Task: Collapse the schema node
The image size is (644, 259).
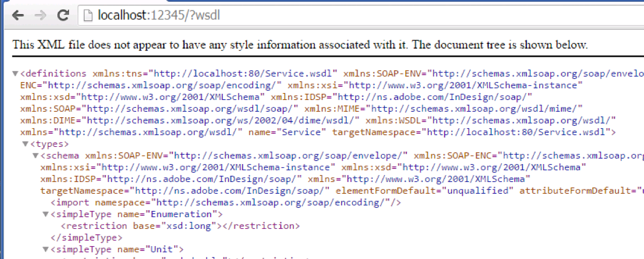Action: 35,155
